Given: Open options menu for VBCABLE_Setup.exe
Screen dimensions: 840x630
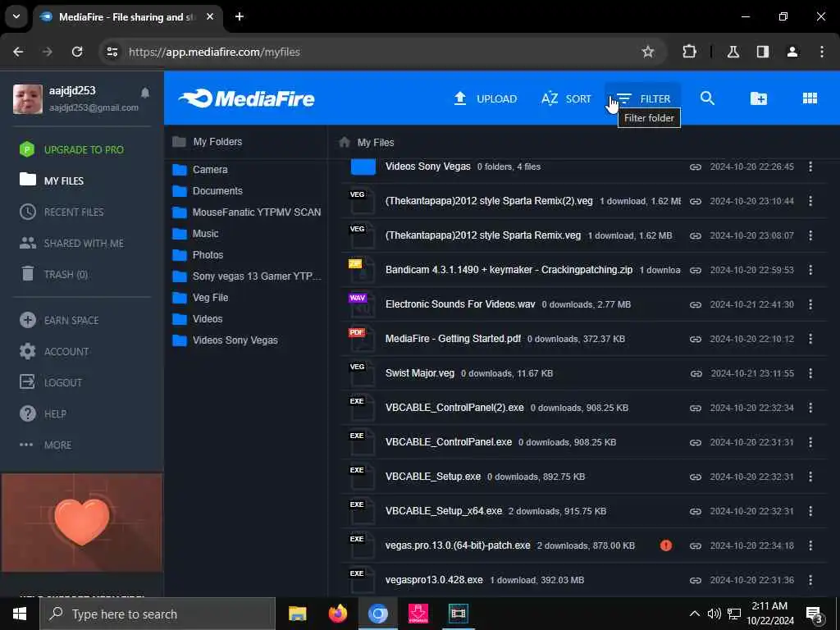Looking at the screenshot, I should (x=810, y=477).
